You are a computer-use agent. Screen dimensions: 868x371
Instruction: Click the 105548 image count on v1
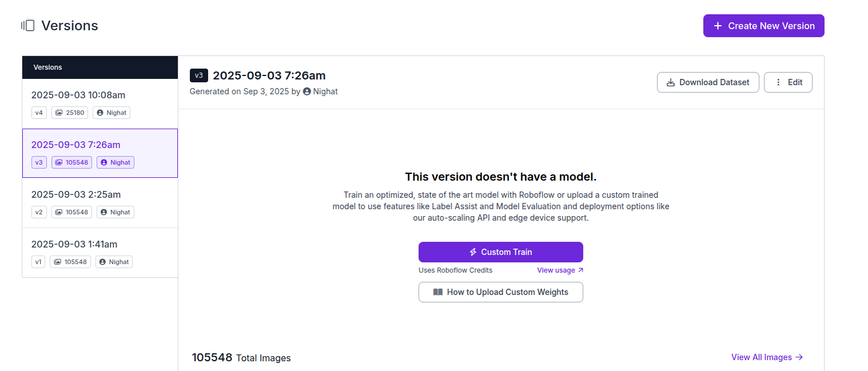pos(70,262)
